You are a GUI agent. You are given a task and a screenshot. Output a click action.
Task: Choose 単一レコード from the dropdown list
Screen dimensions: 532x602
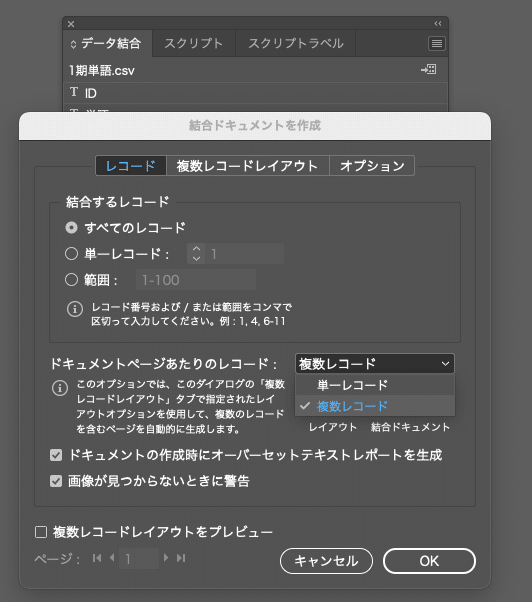pyautogui.click(x=375, y=385)
